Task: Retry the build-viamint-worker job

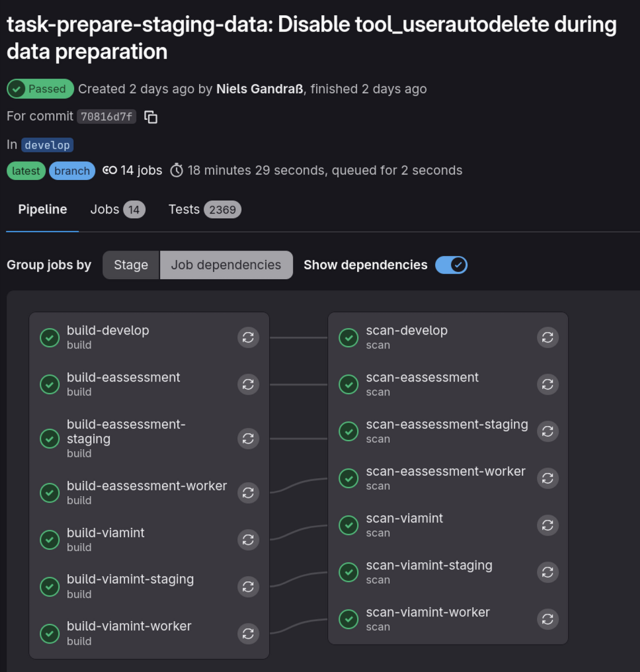Action: pos(248,633)
